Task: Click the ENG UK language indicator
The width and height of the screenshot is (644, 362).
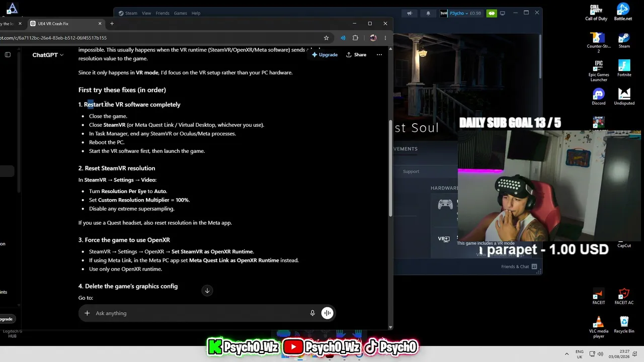Action: (x=579, y=353)
